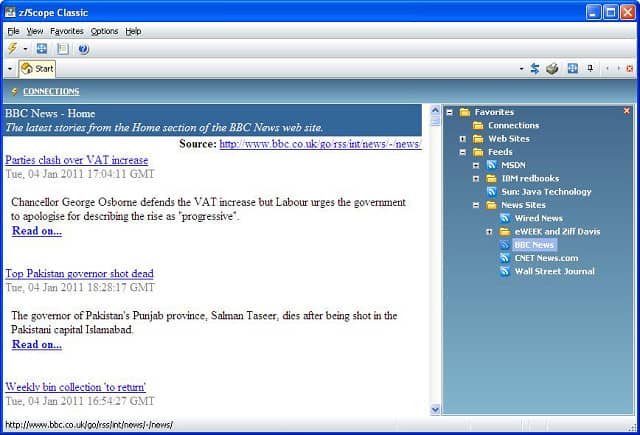This screenshot has width=640, height=435.
Task: Collapse the News Sites folder
Action: tap(476, 205)
